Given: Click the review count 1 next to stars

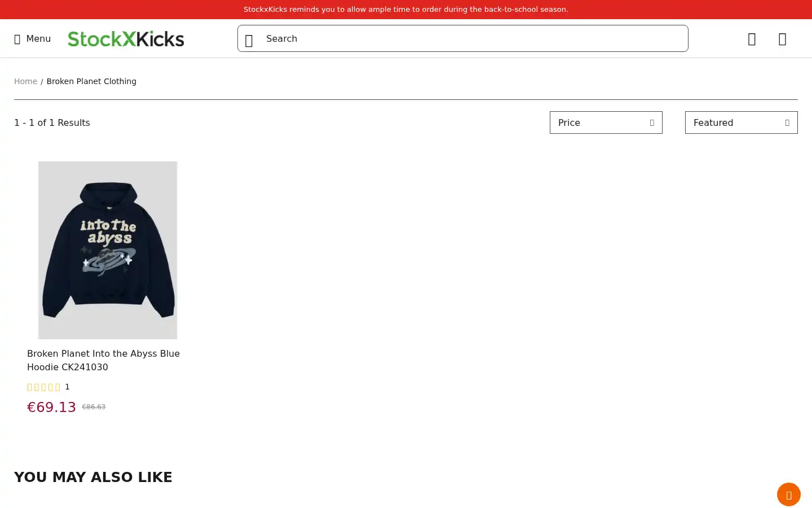Looking at the screenshot, I should 67,387.
